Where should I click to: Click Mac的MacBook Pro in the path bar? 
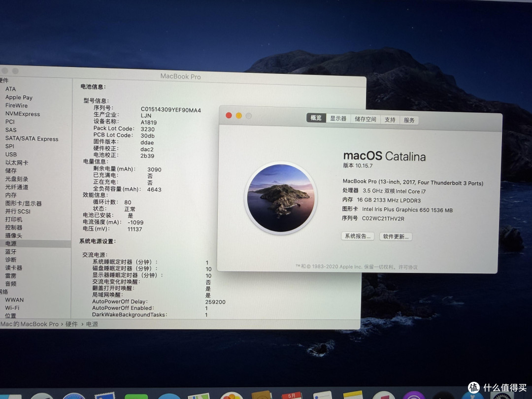click(x=30, y=324)
